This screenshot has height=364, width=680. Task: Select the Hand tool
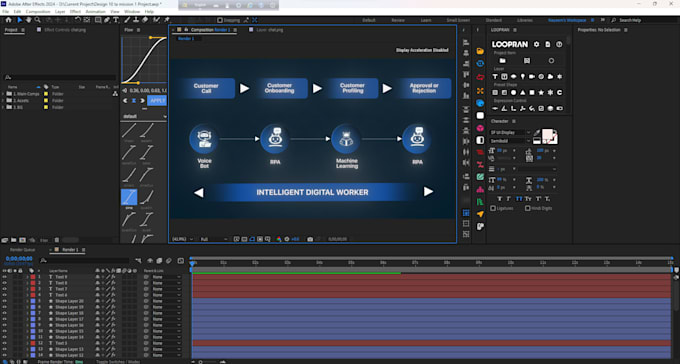tap(29, 20)
